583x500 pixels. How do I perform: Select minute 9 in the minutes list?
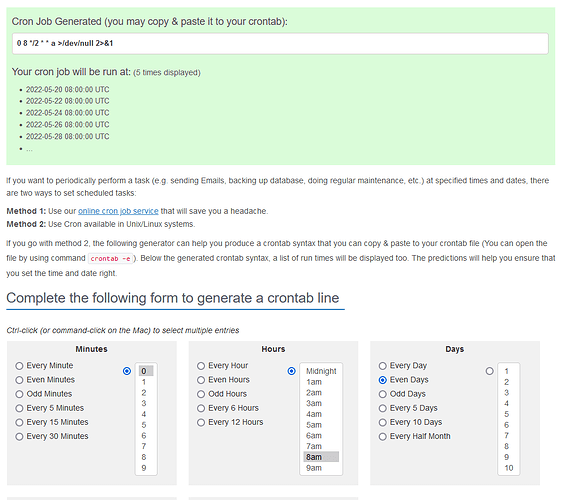[x=146, y=468]
